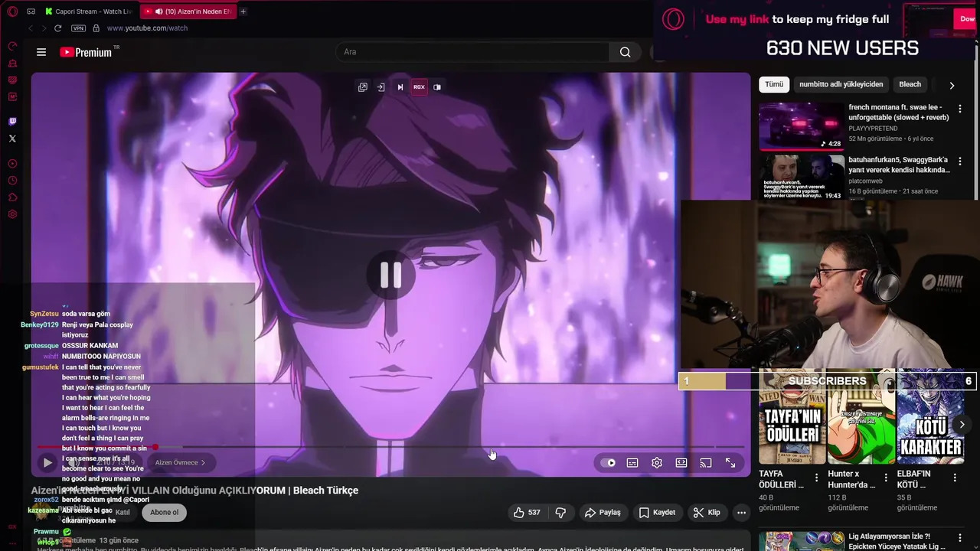980x551 pixels.
Task: Open the YouTube hamburger guide menu
Action: 41,52
